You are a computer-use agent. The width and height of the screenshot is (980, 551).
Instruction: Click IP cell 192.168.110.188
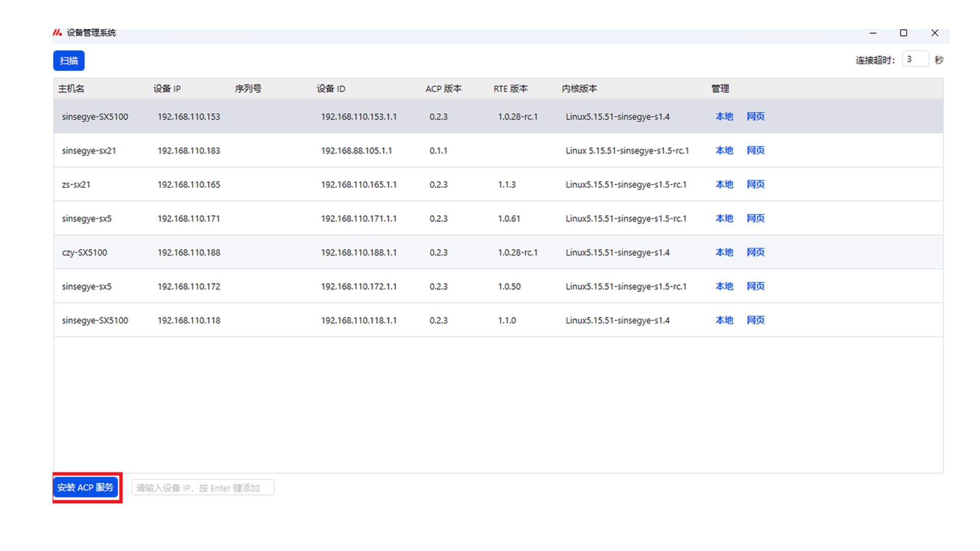tap(189, 253)
